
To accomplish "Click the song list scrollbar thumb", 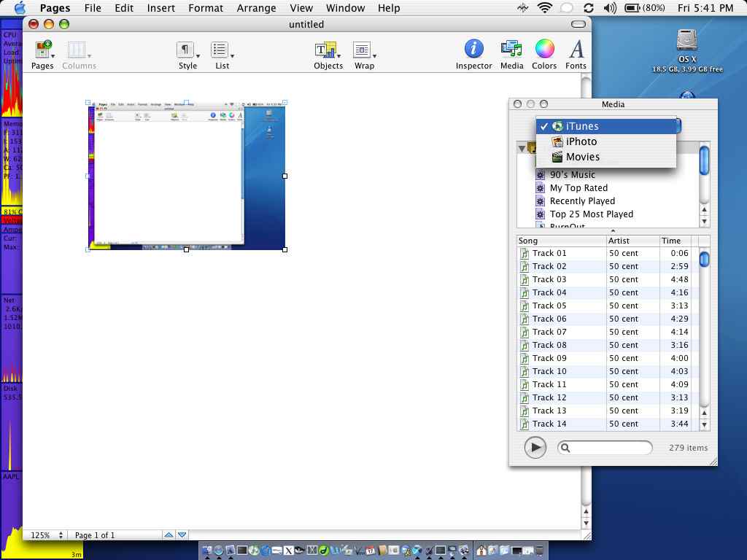I will (704, 259).
